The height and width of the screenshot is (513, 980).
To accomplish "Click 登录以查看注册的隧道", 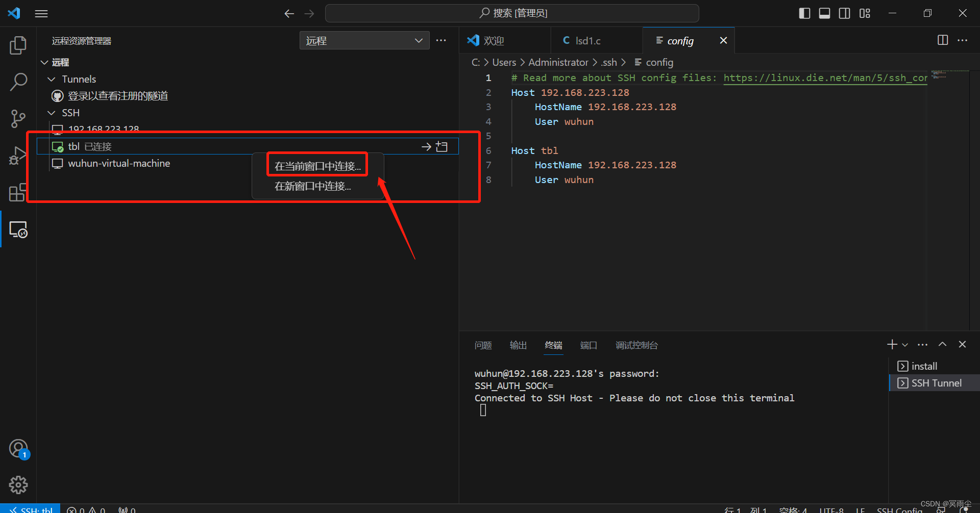I will pyautogui.click(x=117, y=95).
